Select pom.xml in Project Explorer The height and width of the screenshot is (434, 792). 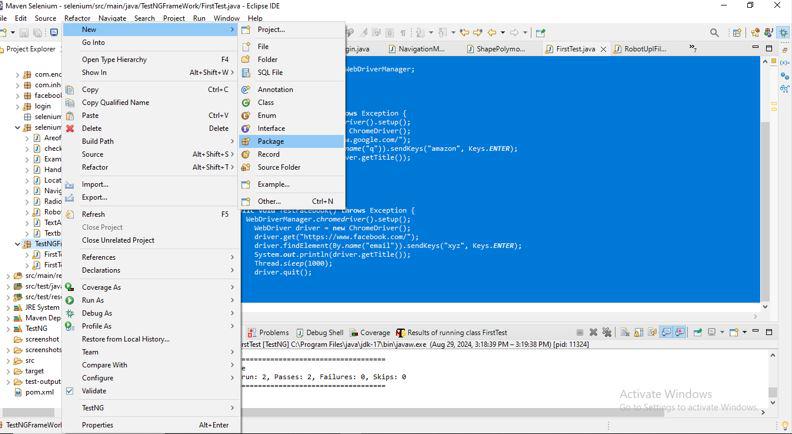point(34,392)
